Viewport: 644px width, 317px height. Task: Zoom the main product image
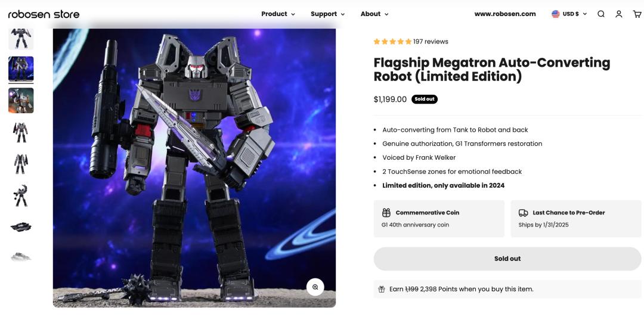[x=315, y=287]
